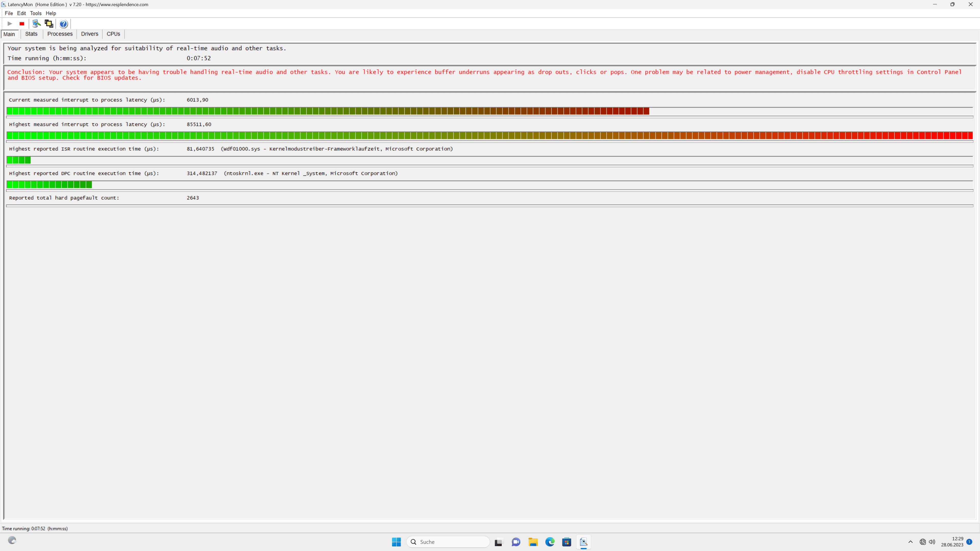
Task: Click the volume speaker tray icon
Action: (x=932, y=542)
